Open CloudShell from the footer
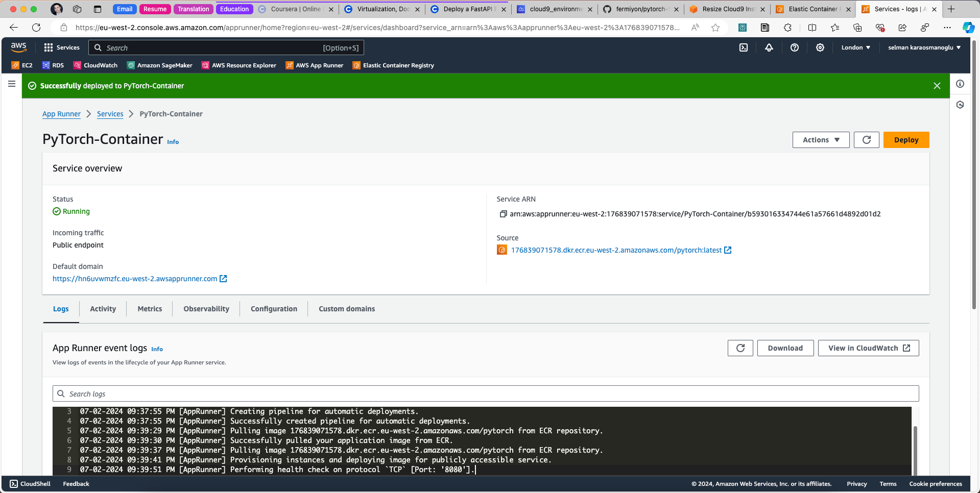Screen dimensions: 980x493 coord(30,484)
